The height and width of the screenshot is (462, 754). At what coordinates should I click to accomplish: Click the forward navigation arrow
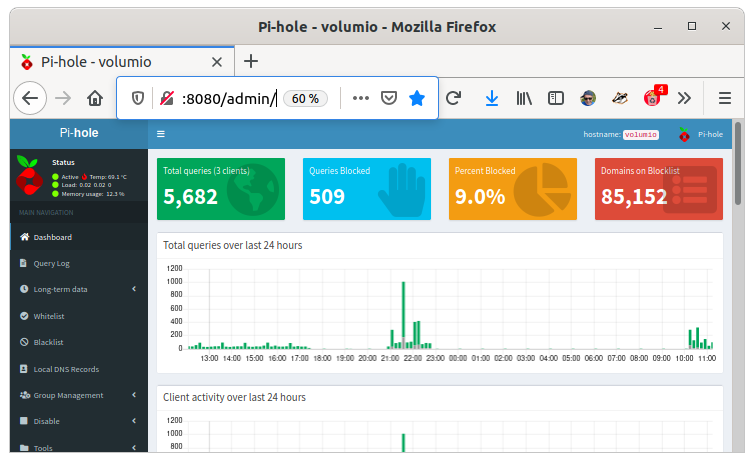[x=63, y=99]
